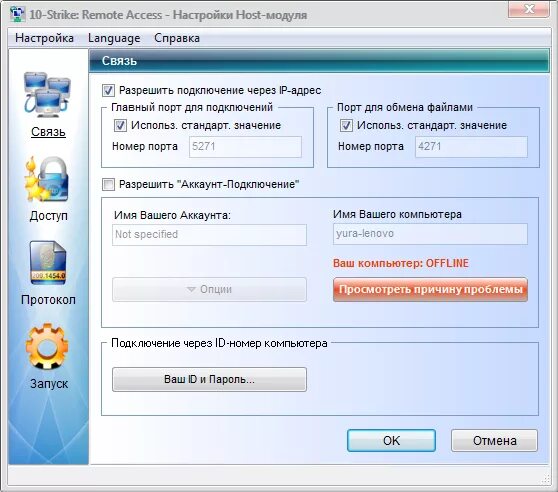Click the computer name field yura-lenovo
This screenshot has width=558, height=492.
[430, 234]
